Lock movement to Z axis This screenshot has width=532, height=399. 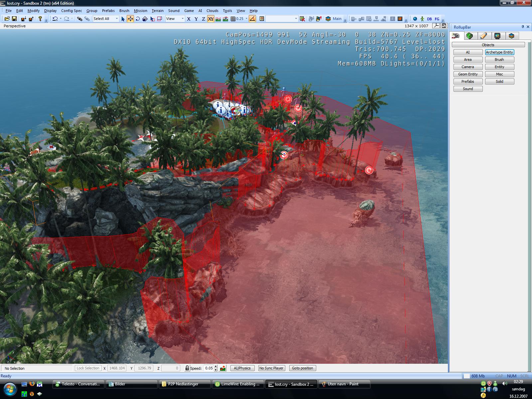pos(203,19)
